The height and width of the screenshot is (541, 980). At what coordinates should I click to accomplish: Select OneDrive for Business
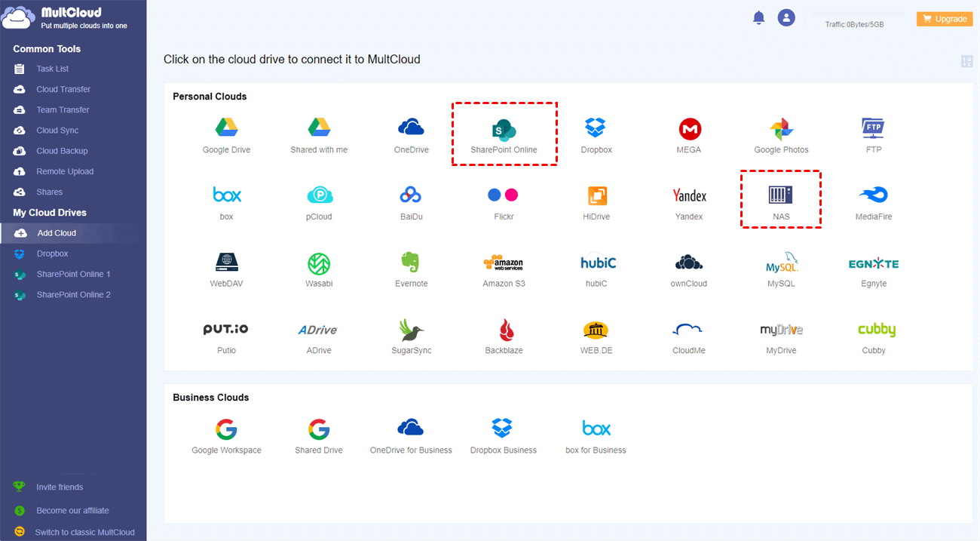(x=411, y=428)
